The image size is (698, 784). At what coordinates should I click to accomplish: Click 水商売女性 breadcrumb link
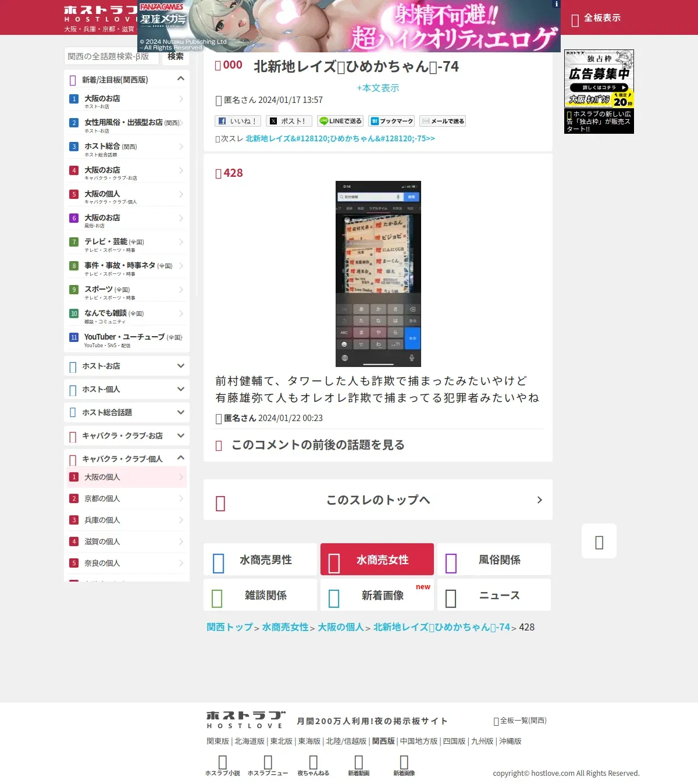285,627
